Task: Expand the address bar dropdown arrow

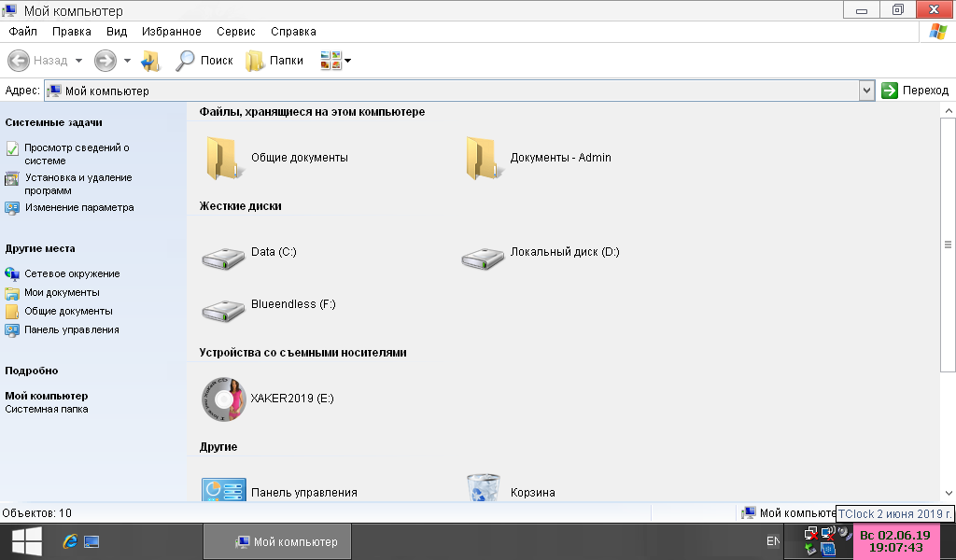Action: coord(866,91)
